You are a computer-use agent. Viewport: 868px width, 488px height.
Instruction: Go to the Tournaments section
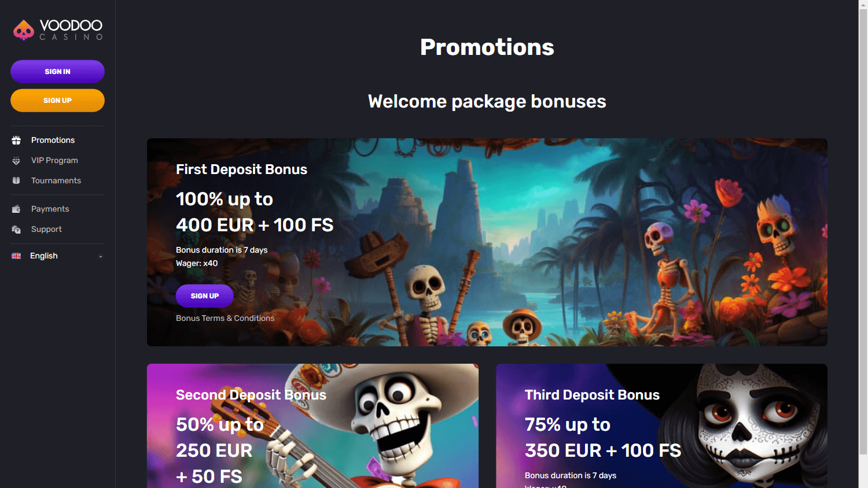point(56,180)
